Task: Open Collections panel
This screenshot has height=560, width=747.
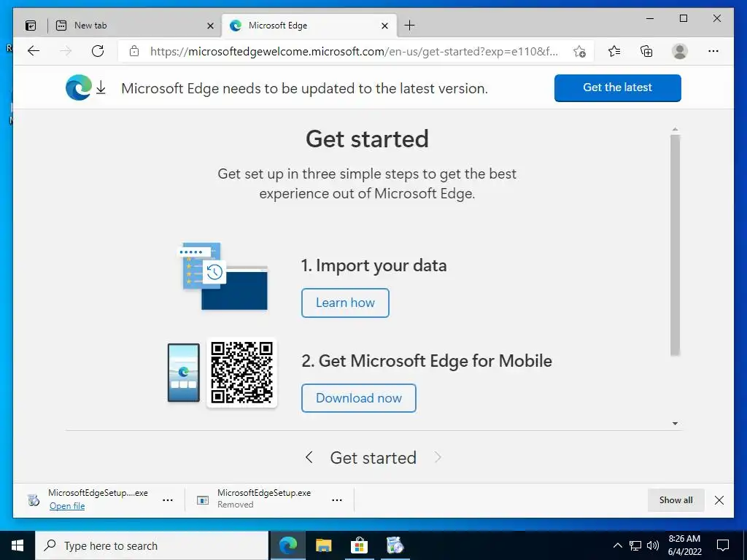Action: [x=646, y=51]
